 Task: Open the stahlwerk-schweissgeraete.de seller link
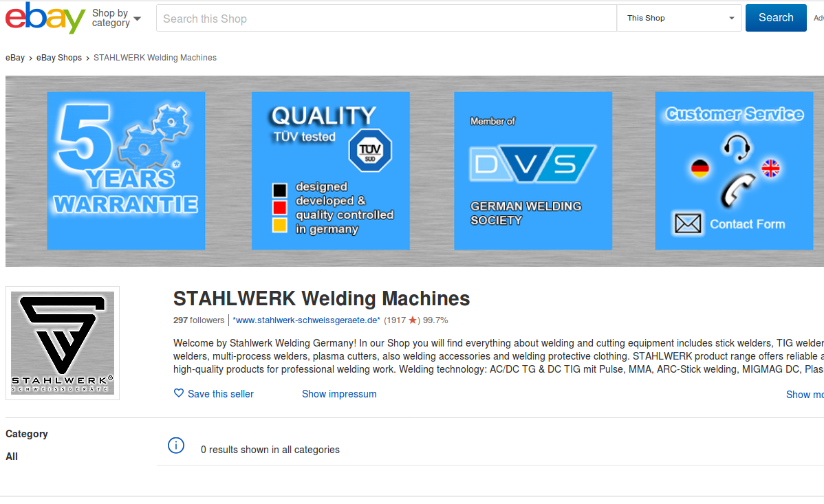[306, 320]
